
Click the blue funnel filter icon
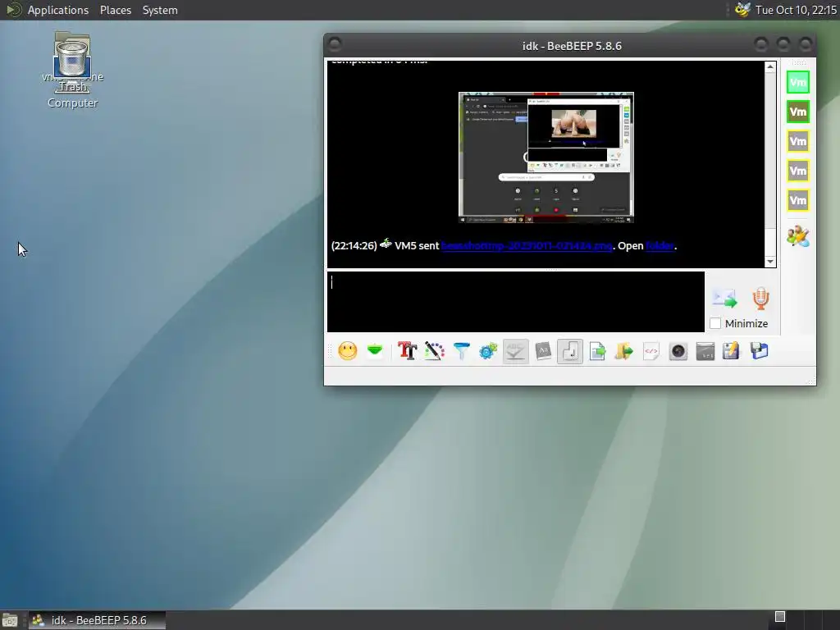point(461,351)
